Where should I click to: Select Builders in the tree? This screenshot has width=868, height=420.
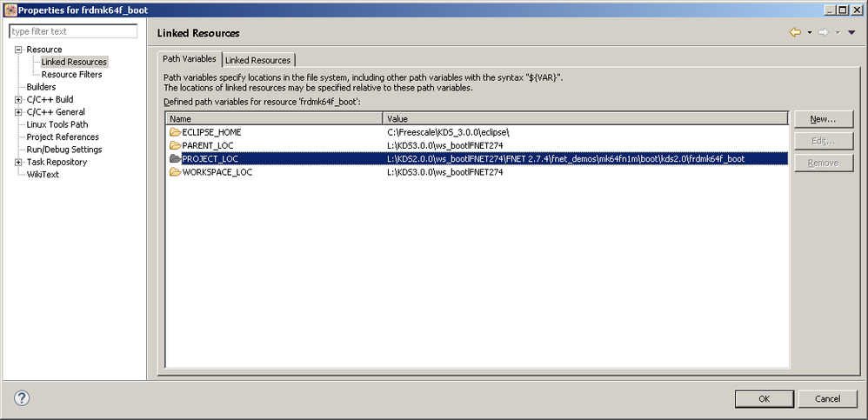(41, 87)
